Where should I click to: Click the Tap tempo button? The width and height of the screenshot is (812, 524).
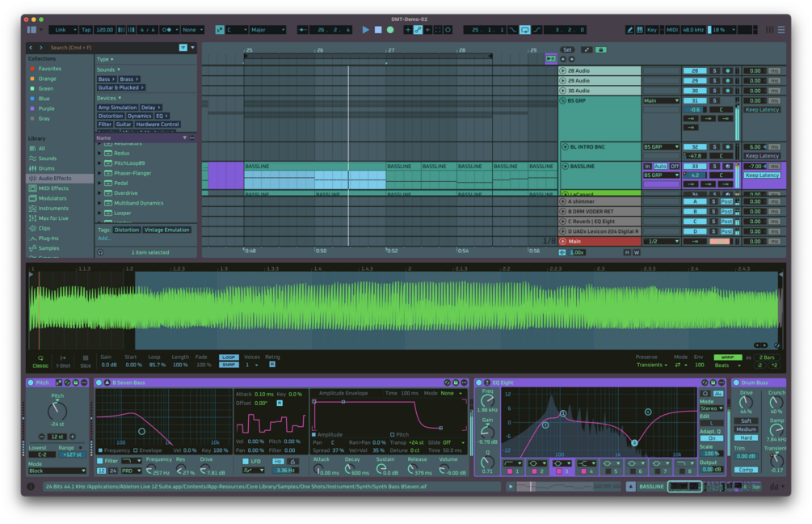(86, 30)
